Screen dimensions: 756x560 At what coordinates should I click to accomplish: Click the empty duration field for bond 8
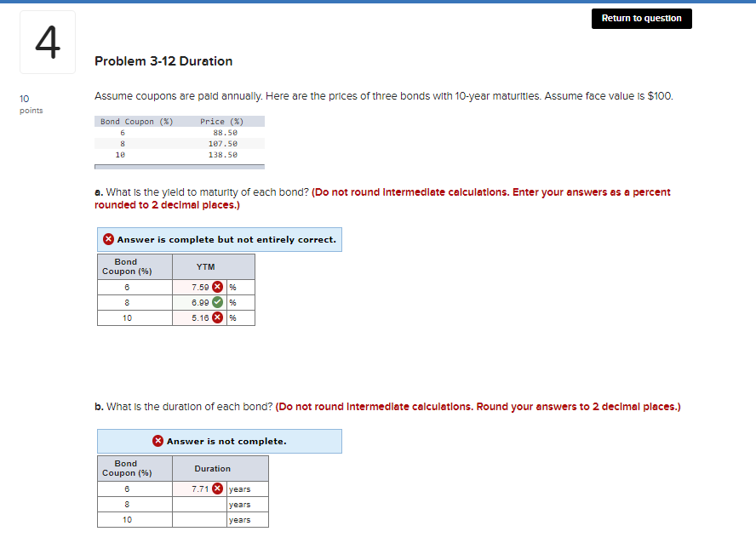pyautogui.click(x=198, y=504)
